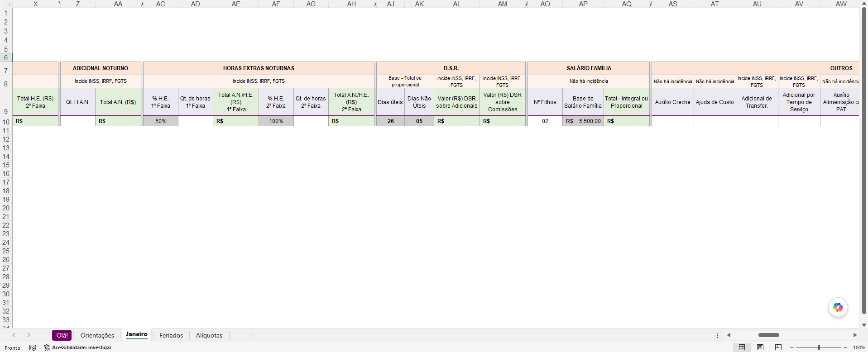Open the Copilot floating icon
The image size is (868, 352).
coord(838,307)
